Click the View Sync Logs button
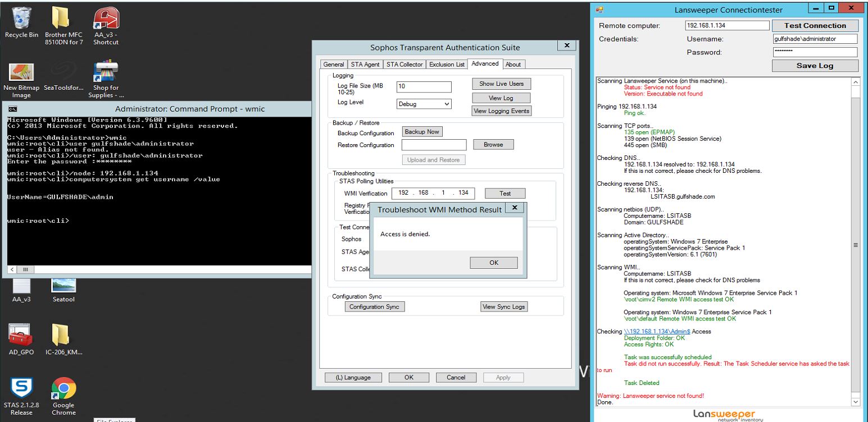Screen dimensions: 868x422 pyautogui.click(x=504, y=307)
